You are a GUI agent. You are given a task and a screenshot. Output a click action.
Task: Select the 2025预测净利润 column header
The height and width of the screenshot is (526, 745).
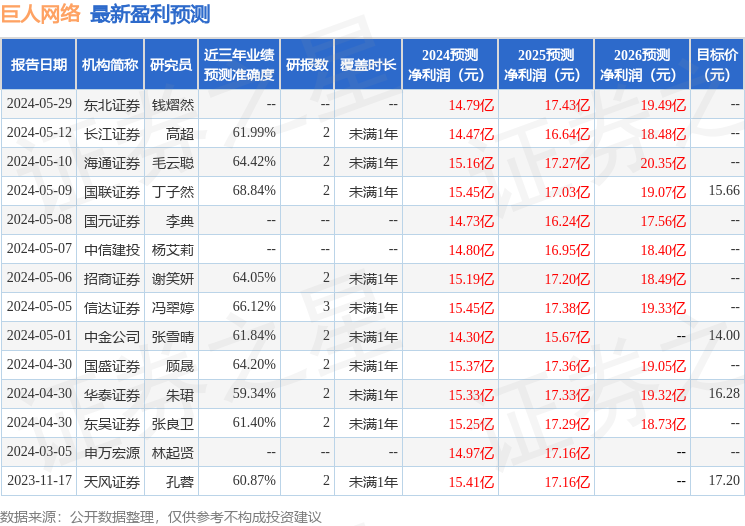click(546, 65)
